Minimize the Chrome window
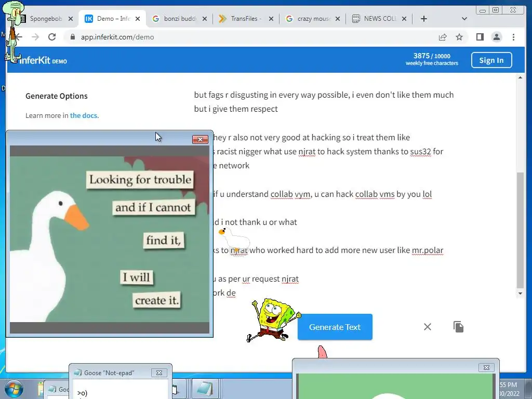Viewport: 532px width, 399px height. [x=483, y=10]
